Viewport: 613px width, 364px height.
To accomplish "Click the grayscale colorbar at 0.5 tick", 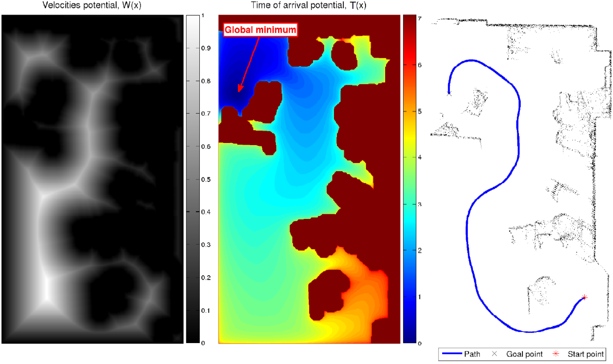I will pos(193,179).
